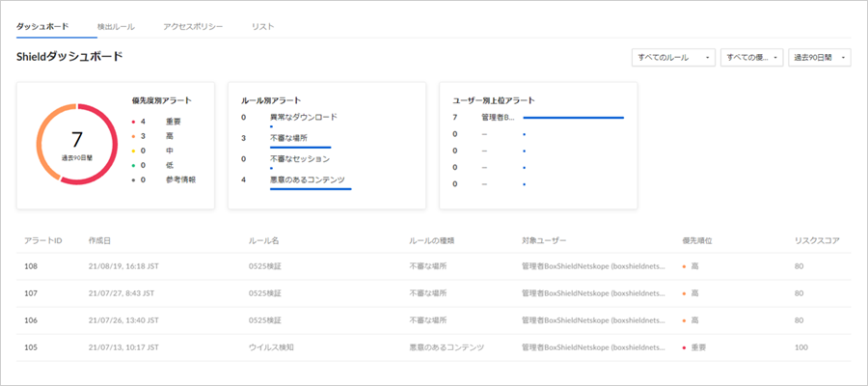
Task: Select 悪意のあるコンテンツ rule alert bar
Action: 311,189
